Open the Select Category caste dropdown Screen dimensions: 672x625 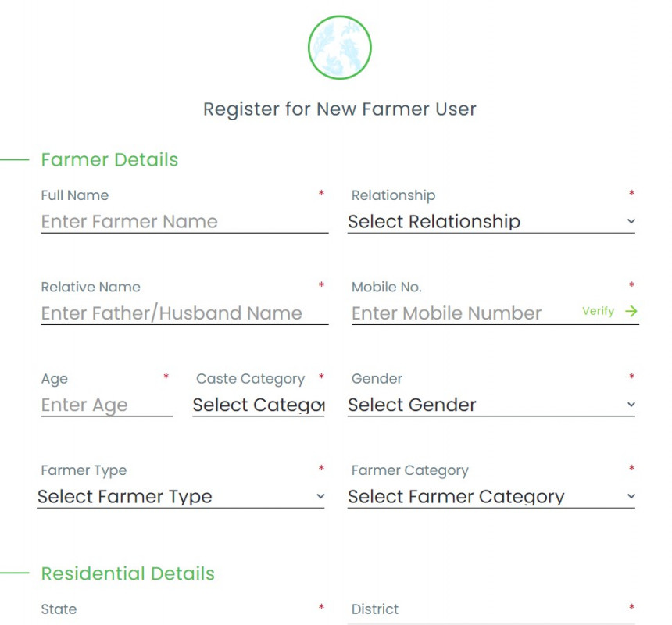tap(258, 405)
